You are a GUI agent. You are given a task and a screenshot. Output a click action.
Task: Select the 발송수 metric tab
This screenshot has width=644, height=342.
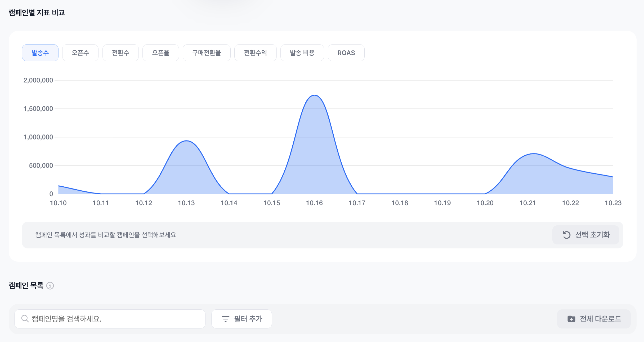40,53
